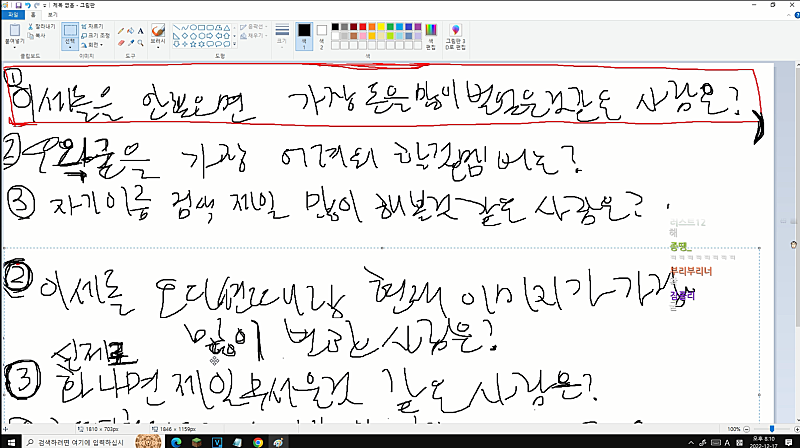800x448 pixels.
Task: Open the Rotate (회전) dropdown
Action: (x=92, y=45)
